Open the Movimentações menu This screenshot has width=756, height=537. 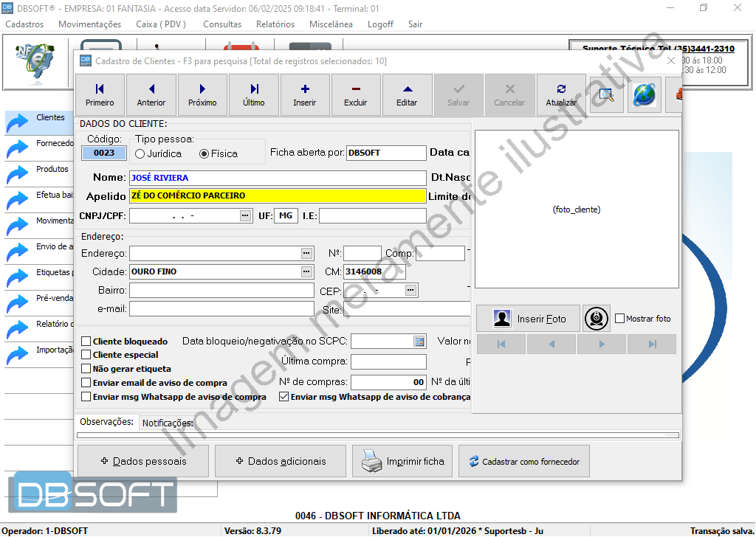[x=89, y=24]
